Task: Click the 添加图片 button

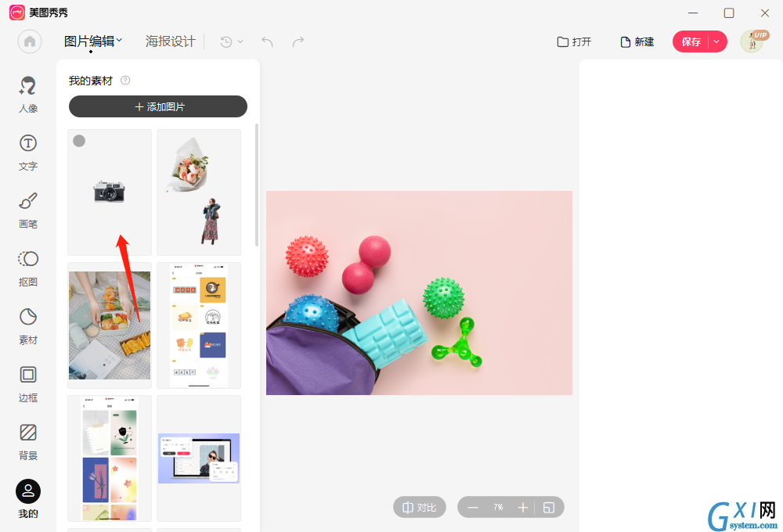Action: coord(158,106)
